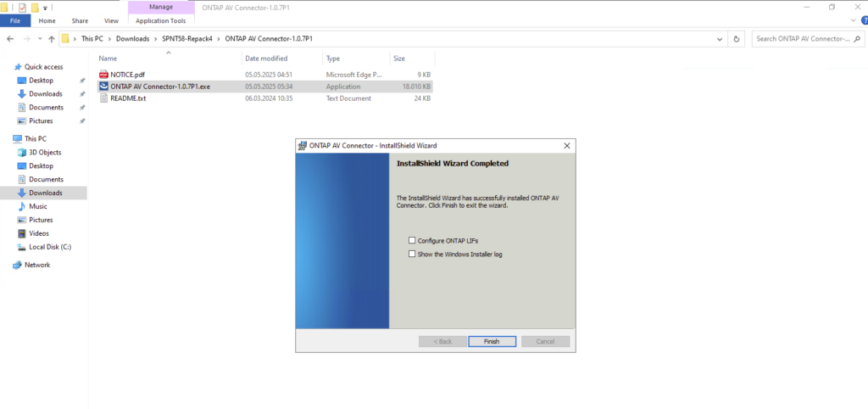Click the quick access toolbar new folder icon
Screen dimensions: 868x409
click(x=35, y=7)
